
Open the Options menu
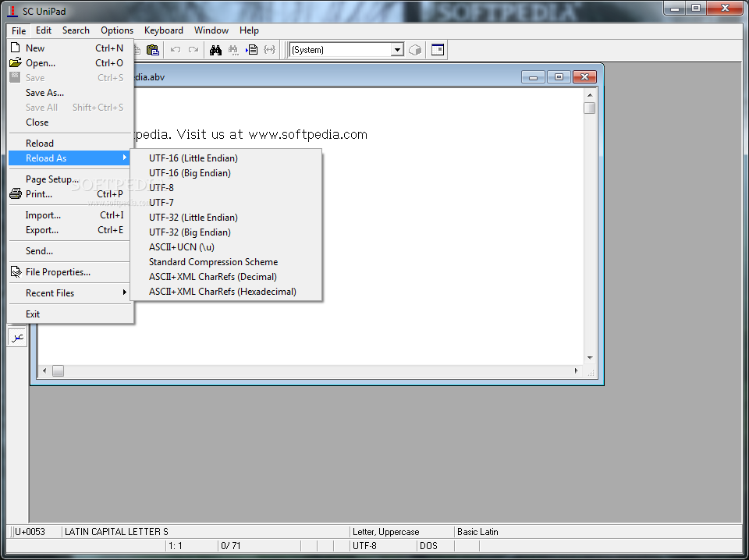point(117,30)
